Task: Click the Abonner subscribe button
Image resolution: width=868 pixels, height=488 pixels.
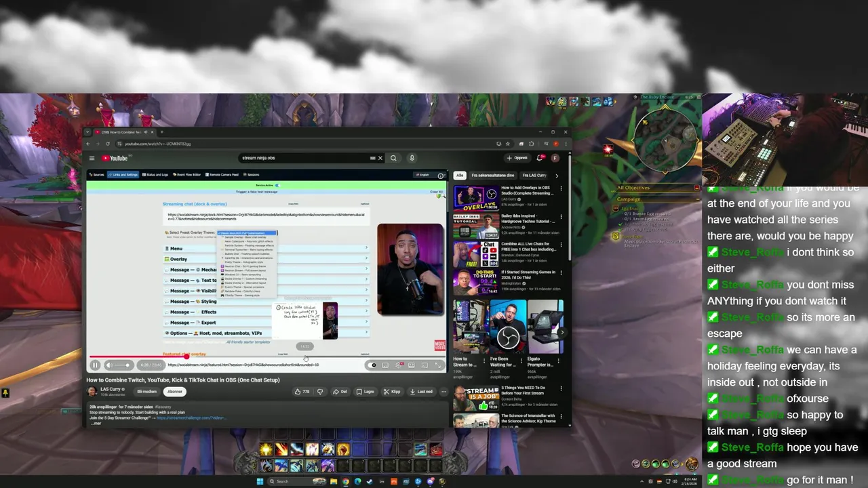Action: click(175, 391)
